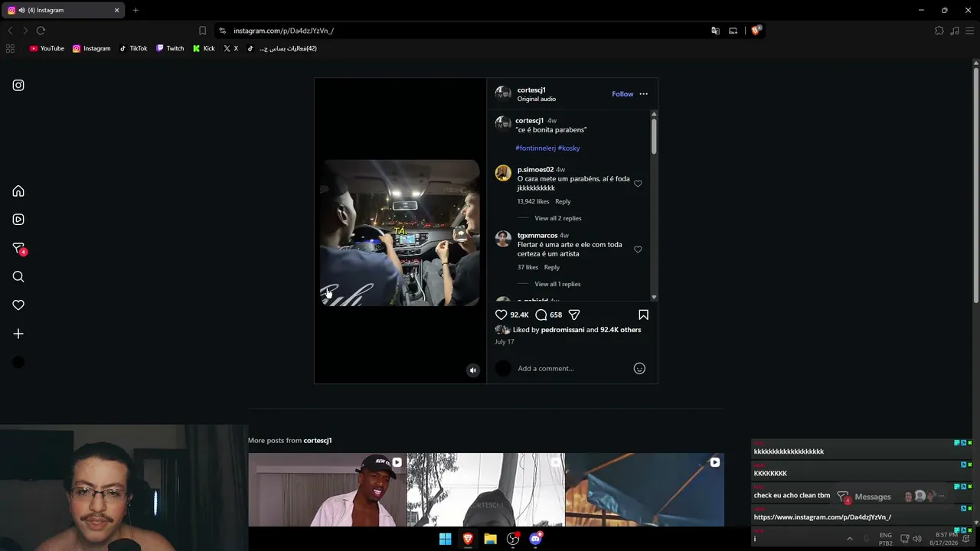Viewport: 980px width, 551px height.
Task: Share the post with the paper plane icon
Action: tap(574, 315)
